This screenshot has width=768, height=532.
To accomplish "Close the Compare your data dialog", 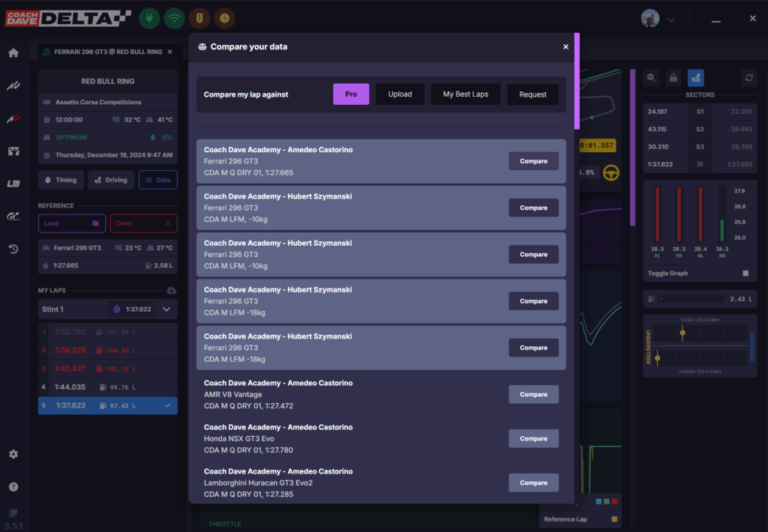I will pos(565,47).
